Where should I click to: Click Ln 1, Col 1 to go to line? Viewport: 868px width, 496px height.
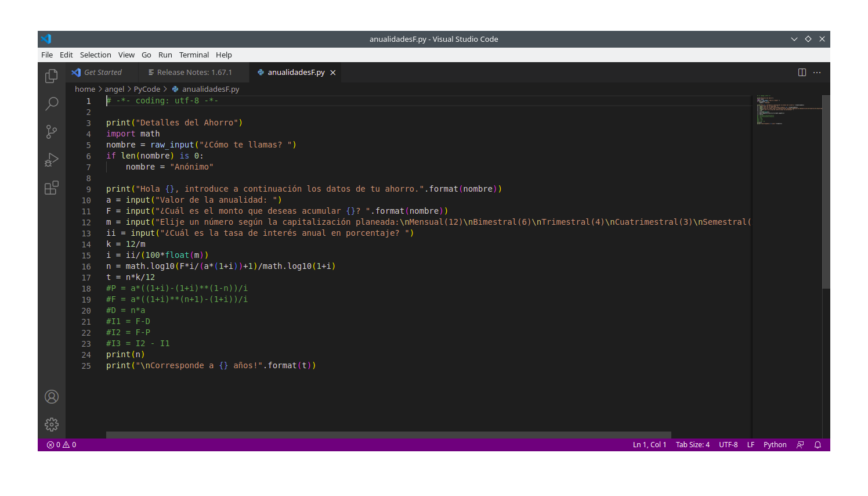click(x=649, y=445)
